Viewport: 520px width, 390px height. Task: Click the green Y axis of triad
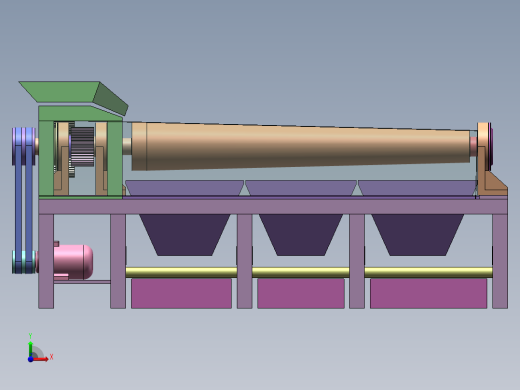tap(31, 348)
